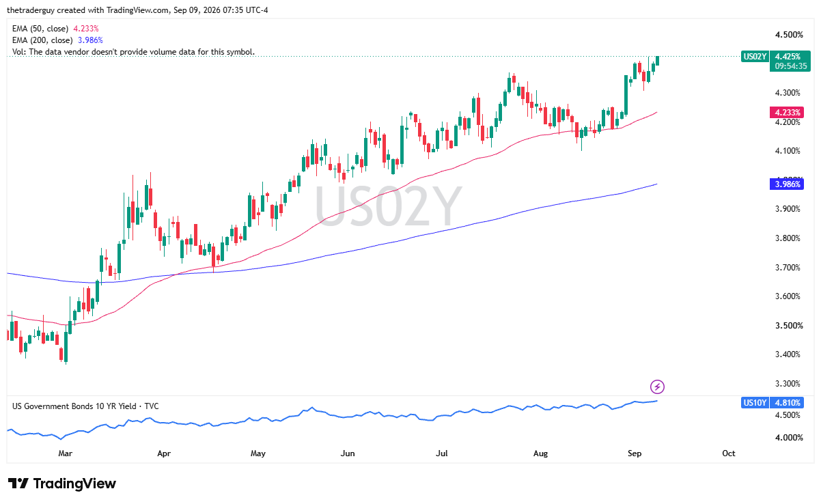
Task: Click the 3.900% price axis label
Action: [x=788, y=209]
